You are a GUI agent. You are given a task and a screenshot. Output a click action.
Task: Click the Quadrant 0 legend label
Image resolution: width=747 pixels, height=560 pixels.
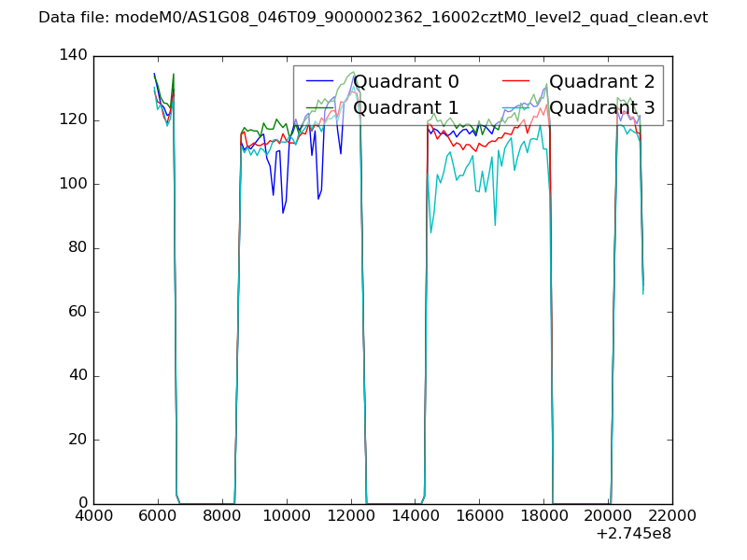[405, 81]
